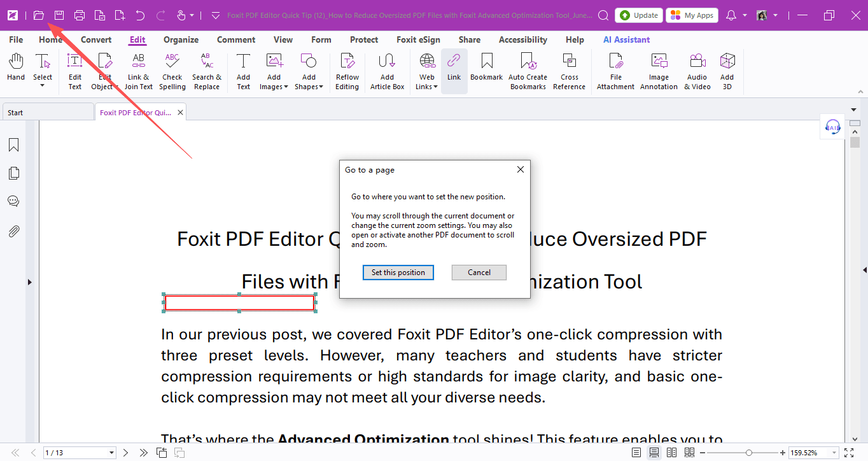Close the Go to a page dialog

(521, 169)
